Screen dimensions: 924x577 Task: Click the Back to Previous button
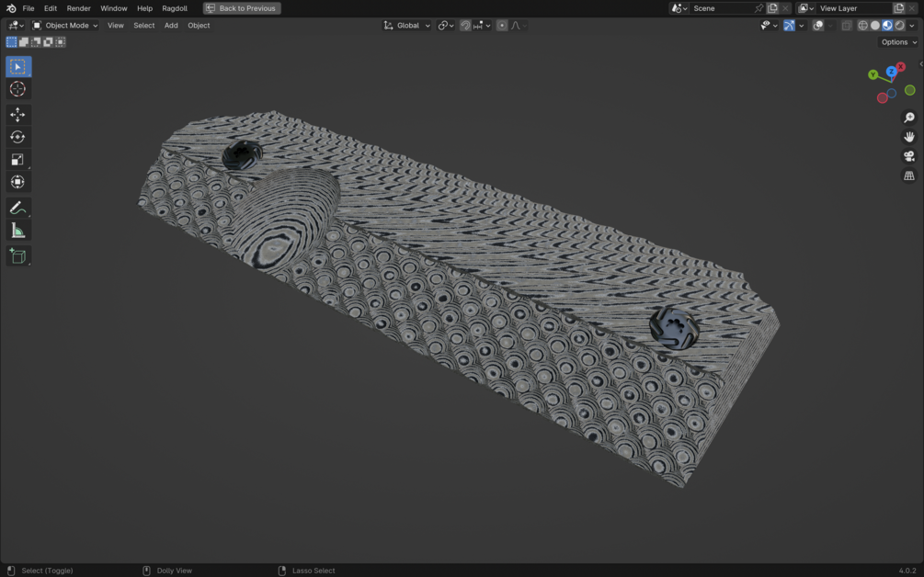tap(242, 8)
